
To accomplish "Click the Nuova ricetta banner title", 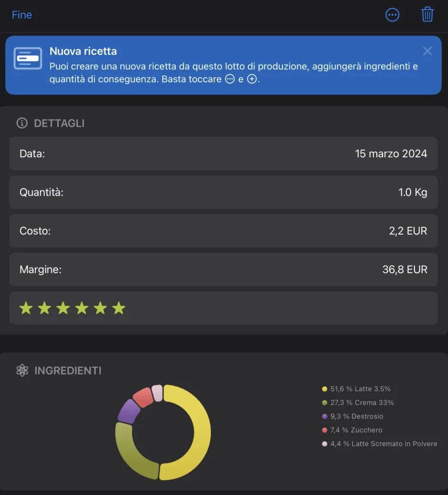I will [x=83, y=51].
